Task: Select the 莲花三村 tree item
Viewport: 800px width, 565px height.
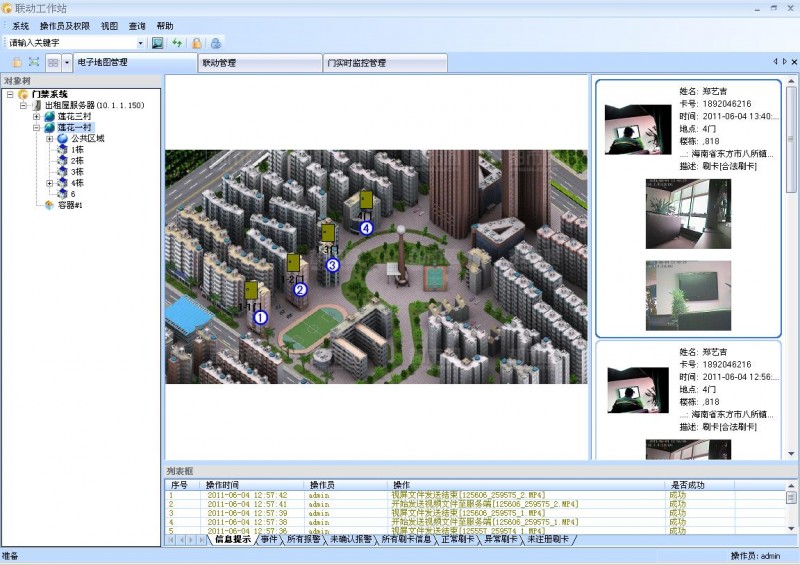Action: [x=74, y=117]
